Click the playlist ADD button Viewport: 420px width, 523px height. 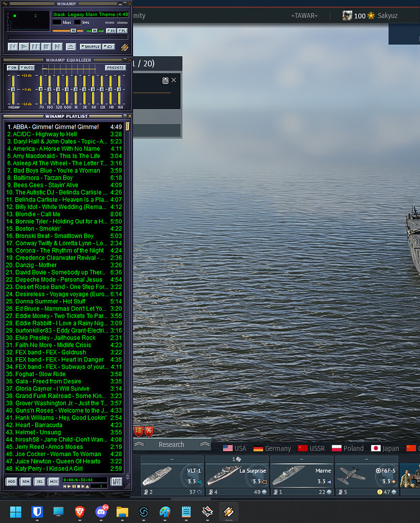pyautogui.click(x=11, y=481)
